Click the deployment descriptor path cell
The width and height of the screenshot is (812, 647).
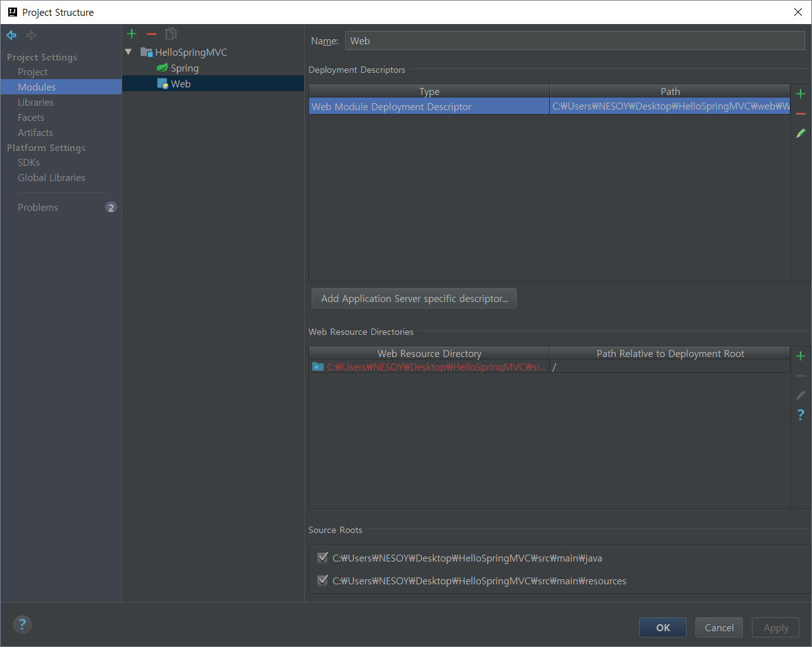click(x=670, y=106)
